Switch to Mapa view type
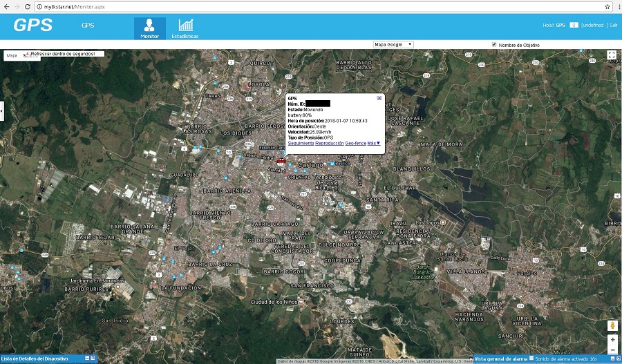622x364 pixels. click(12, 55)
